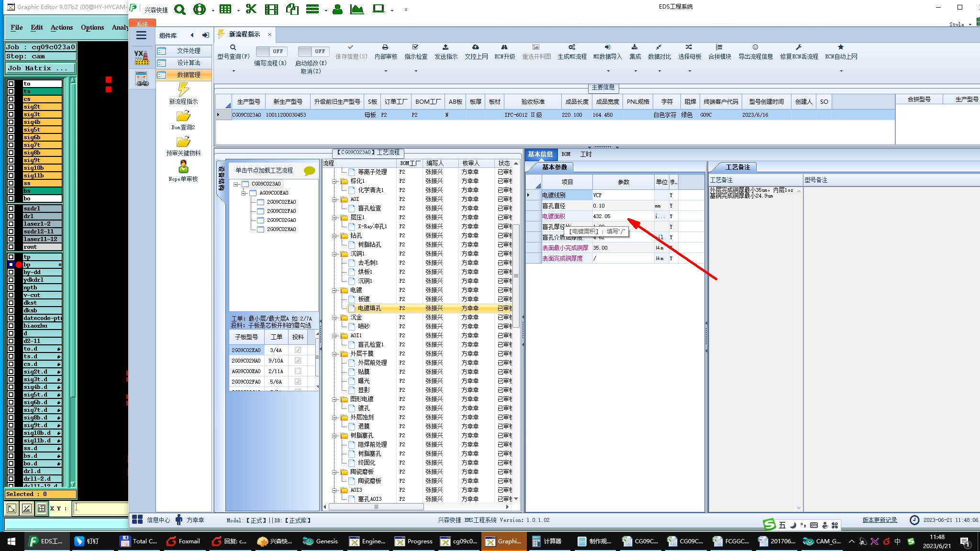Click the Nope单审核 person icon
The image size is (980, 551).
pos(183,167)
